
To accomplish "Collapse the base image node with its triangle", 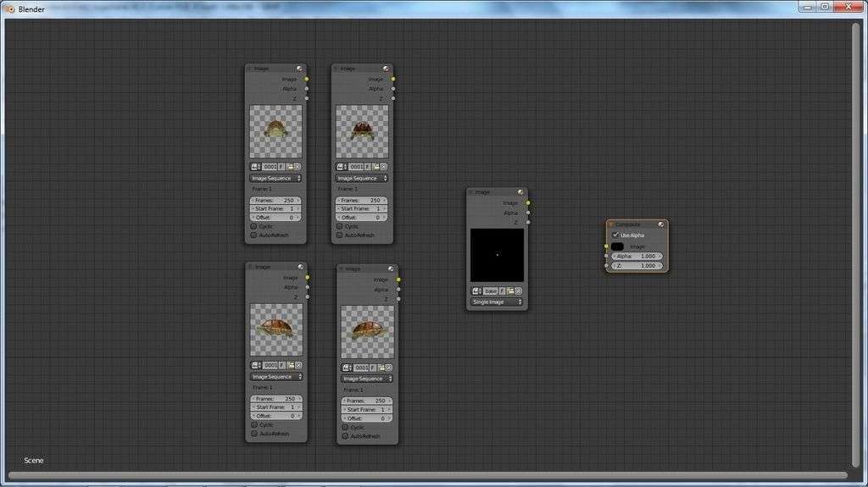I will coord(471,192).
